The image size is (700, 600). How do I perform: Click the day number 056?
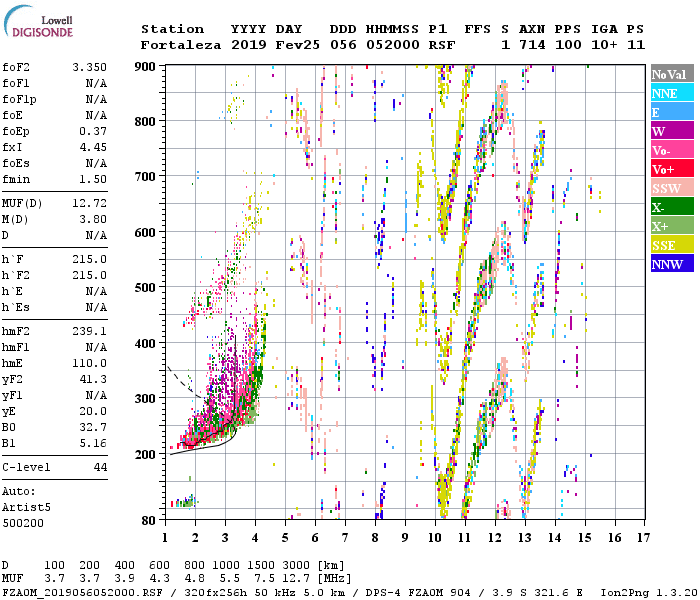(x=343, y=45)
